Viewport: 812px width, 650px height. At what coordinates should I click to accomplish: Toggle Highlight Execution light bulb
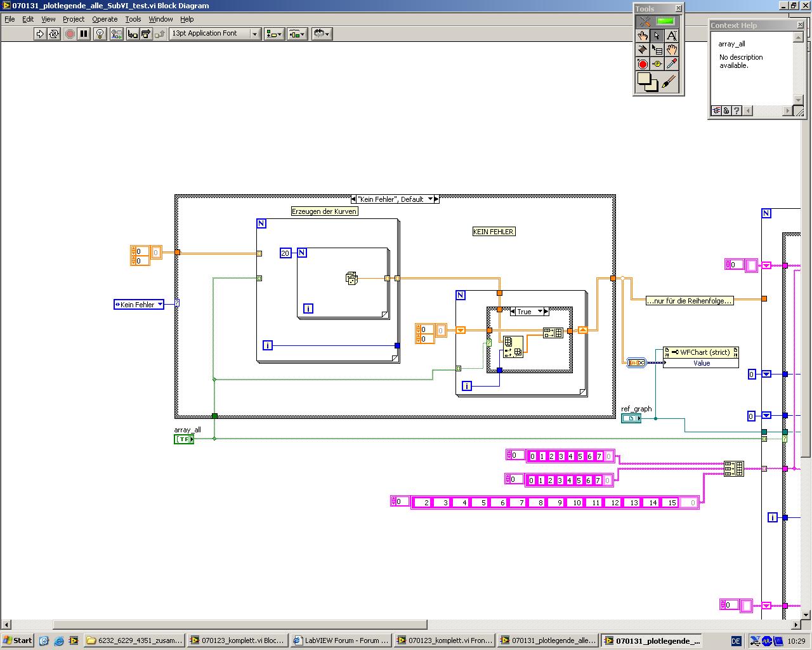100,34
